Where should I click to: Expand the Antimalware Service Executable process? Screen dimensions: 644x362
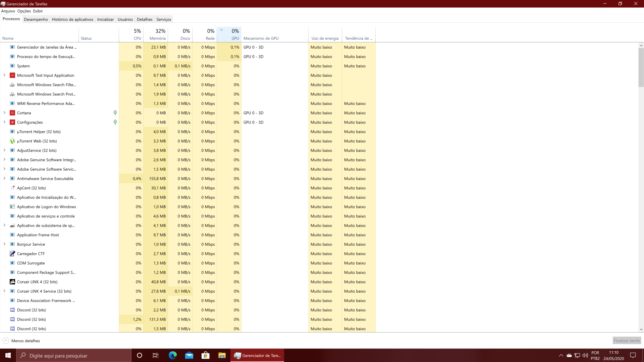coord(4,178)
